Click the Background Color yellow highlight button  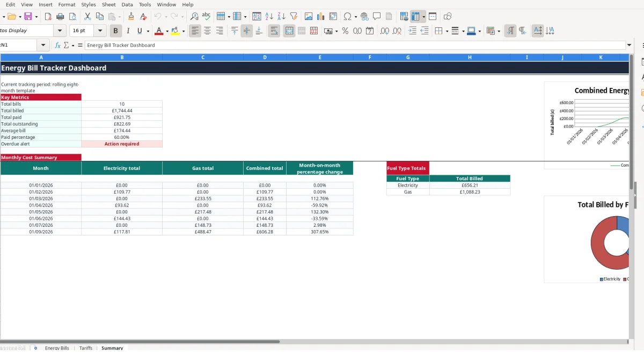175,31
